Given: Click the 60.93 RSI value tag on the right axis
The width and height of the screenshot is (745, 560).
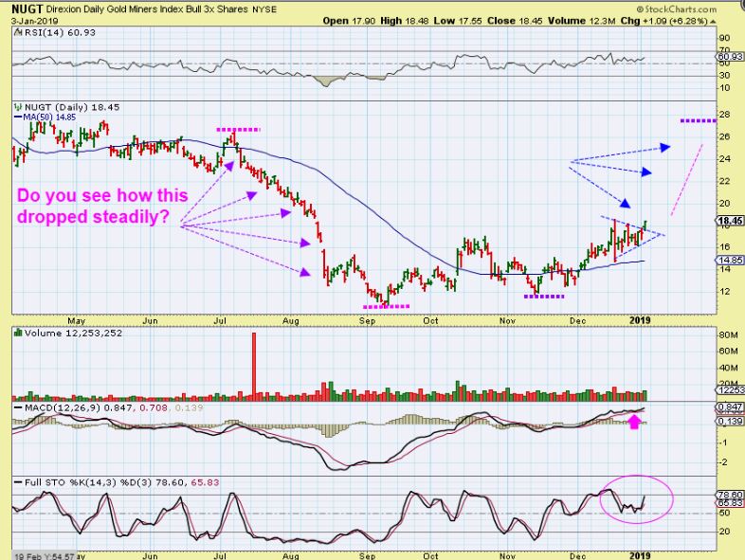Looking at the screenshot, I should point(730,57).
